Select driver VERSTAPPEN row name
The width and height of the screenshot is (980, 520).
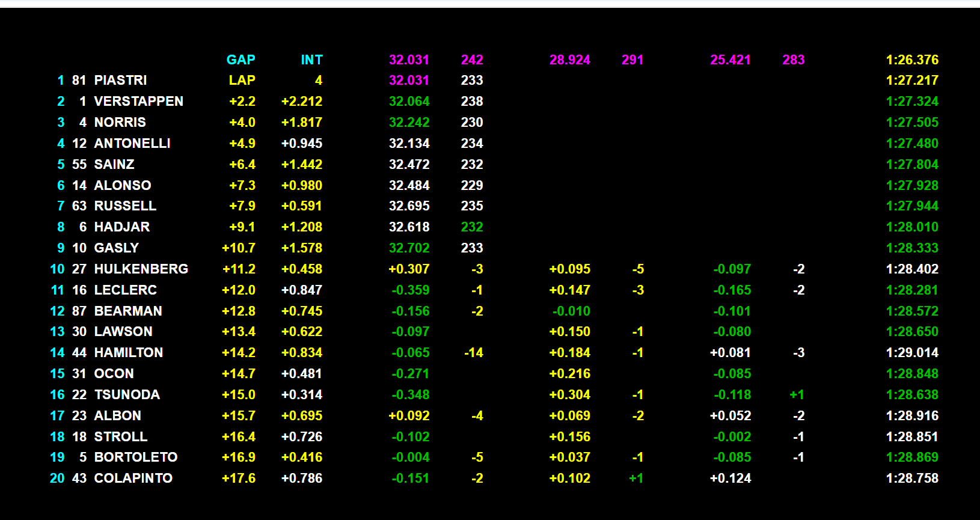[138, 102]
